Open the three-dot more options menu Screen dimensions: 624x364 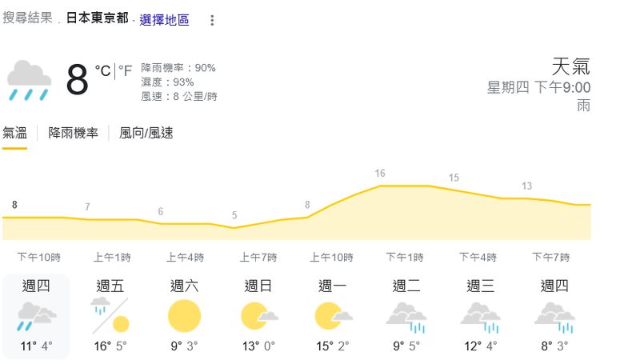pos(212,20)
